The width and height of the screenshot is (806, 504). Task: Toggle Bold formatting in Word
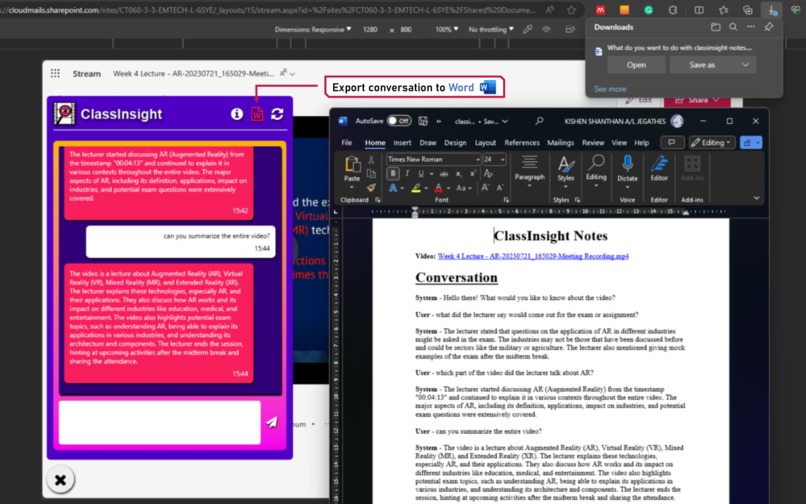[x=393, y=174]
